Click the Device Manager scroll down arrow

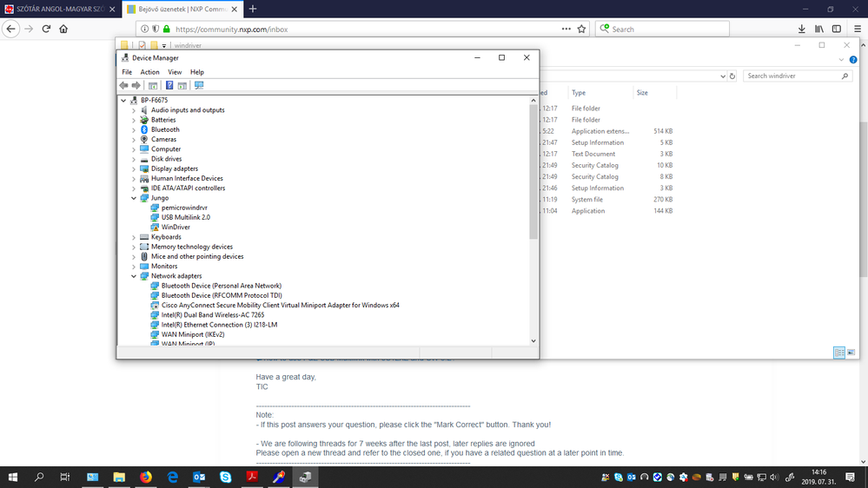pos(533,341)
